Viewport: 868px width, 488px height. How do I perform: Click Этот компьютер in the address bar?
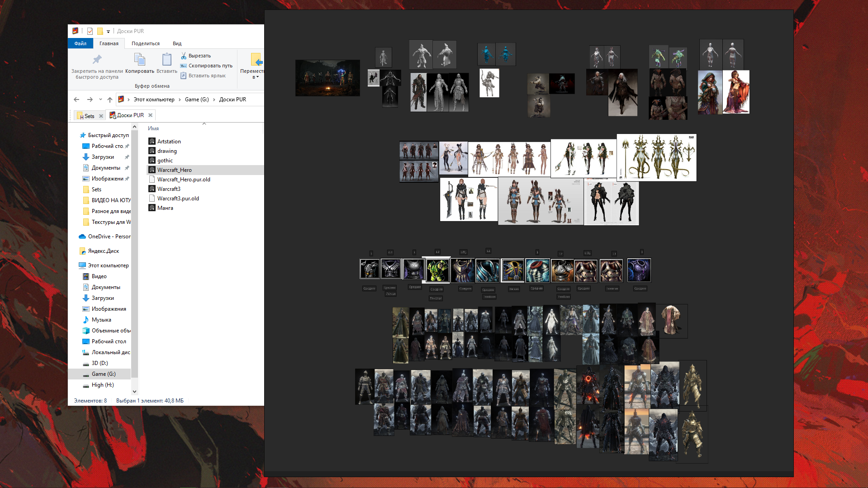coord(154,99)
